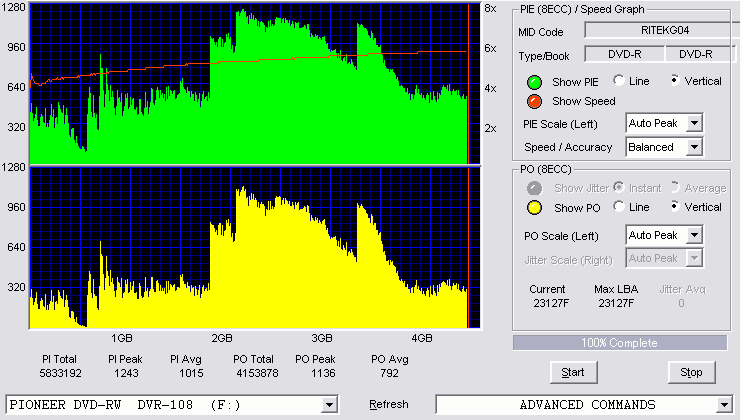Image resolution: width=742 pixels, height=420 pixels.
Task: Click the Stop button
Action: 691,373
